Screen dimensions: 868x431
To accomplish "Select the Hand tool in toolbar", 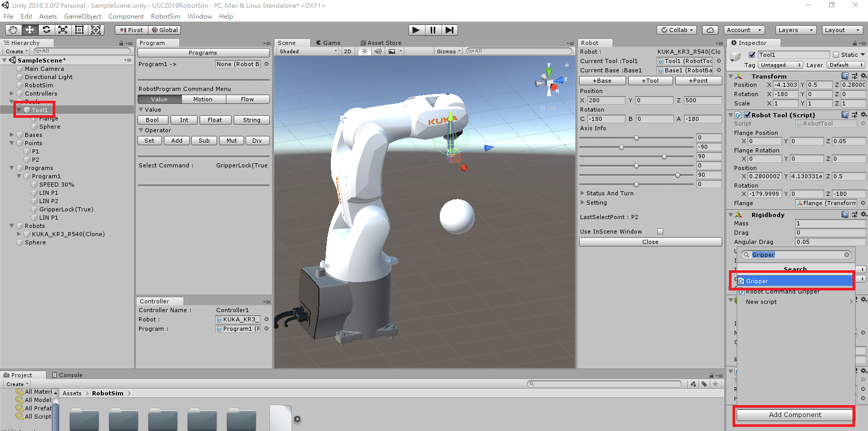I will coord(13,30).
